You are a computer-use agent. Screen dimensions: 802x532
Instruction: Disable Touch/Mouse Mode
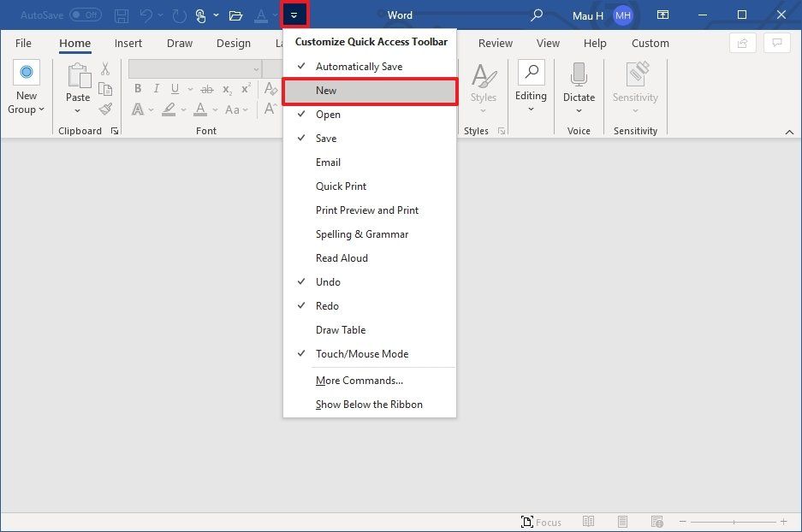pos(361,353)
